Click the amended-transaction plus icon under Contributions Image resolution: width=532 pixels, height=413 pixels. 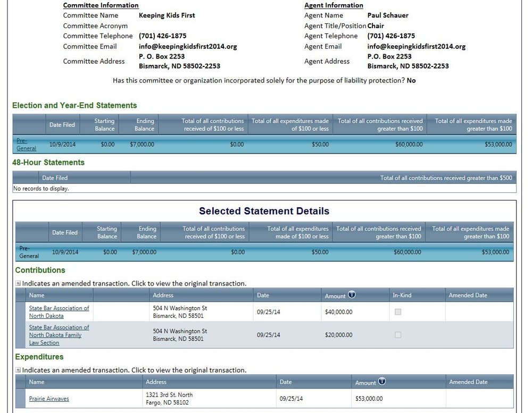pos(18,283)
